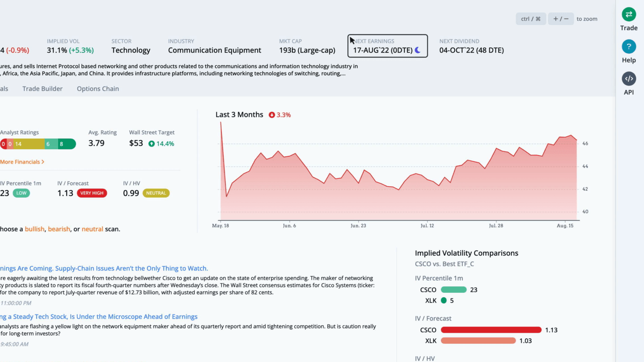The width and height of the screenshot is (644, 362).
Task: Click the LOW IV percentile badge
Action: coord(21,193)
